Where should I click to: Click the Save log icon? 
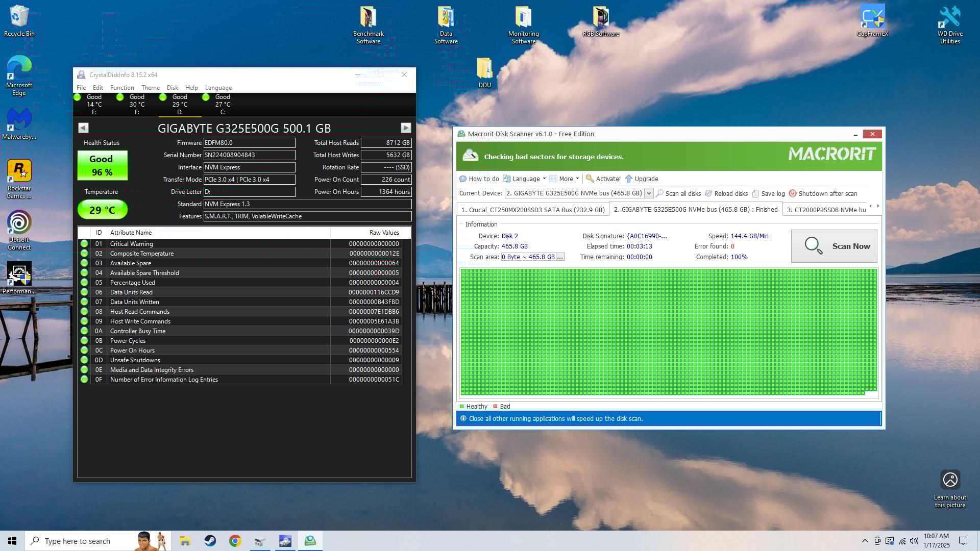pyautogui.click(x=755, y=194)
